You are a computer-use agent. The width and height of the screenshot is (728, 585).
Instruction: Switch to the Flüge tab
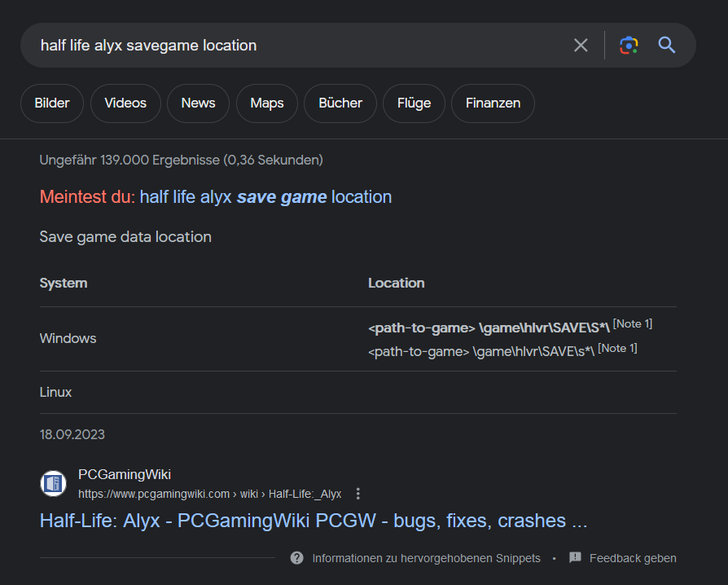coord(414,103)
